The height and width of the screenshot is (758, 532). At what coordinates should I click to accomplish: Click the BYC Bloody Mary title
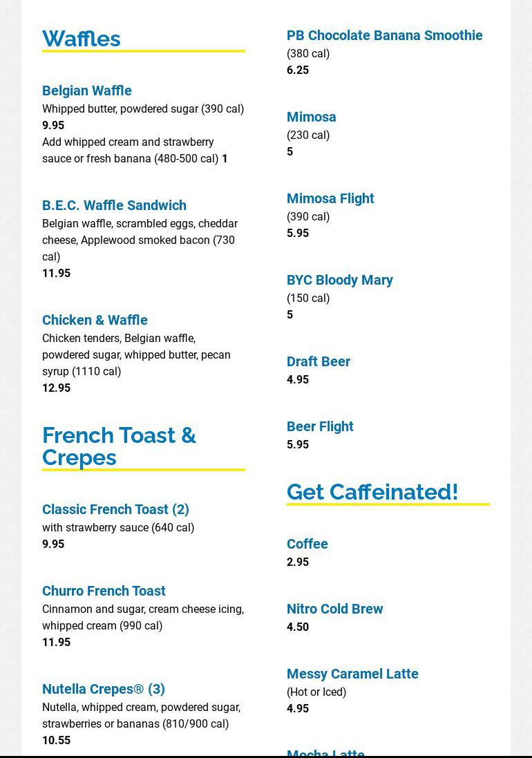click(x=339, y=280)
